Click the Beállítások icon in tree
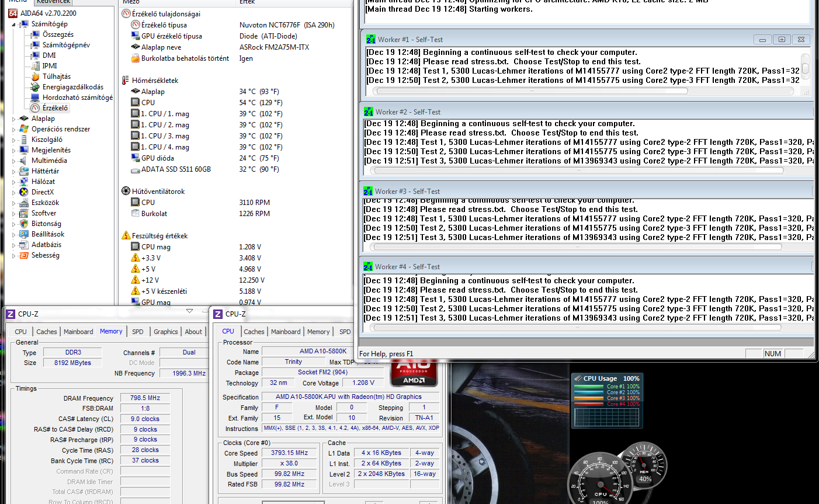 tap(24, 234)
